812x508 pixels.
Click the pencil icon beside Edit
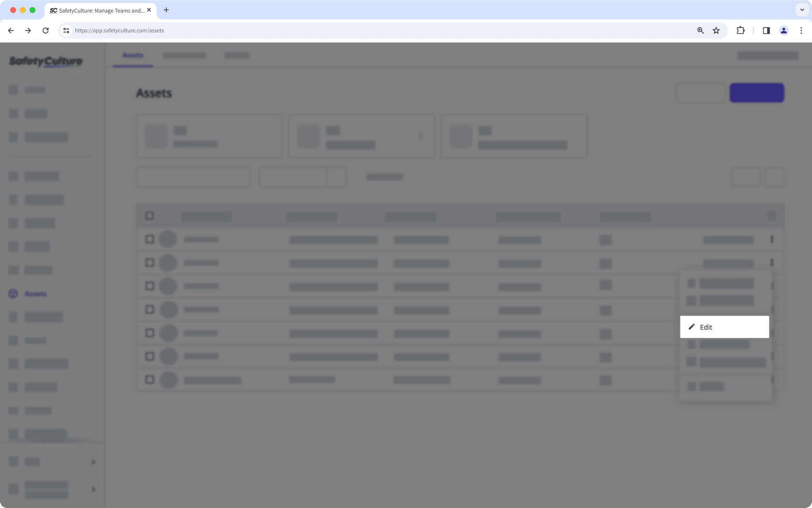[x=692, y=327]
